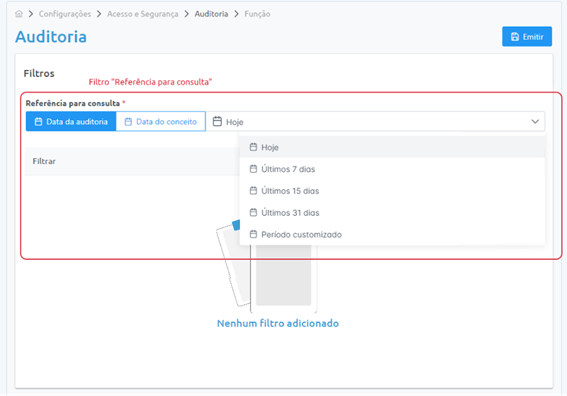This screenshot has height=396, width=567.
Task: Open Configurações breadcrumb link
Action: [x=65, y=14]
